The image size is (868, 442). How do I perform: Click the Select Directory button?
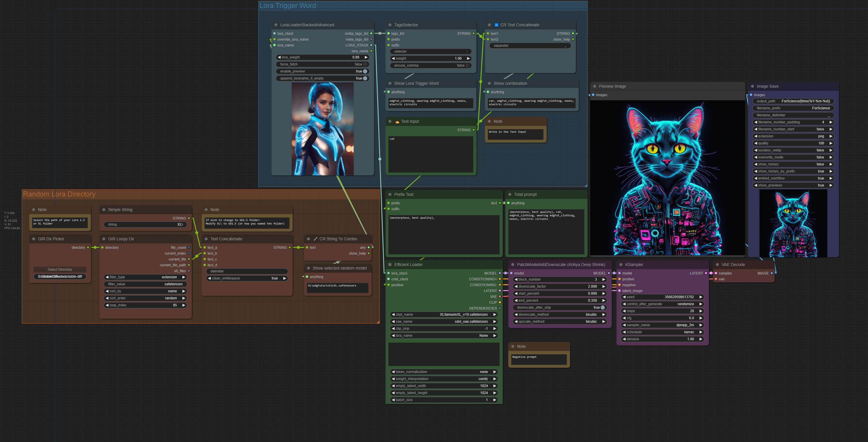pos(60,270)
